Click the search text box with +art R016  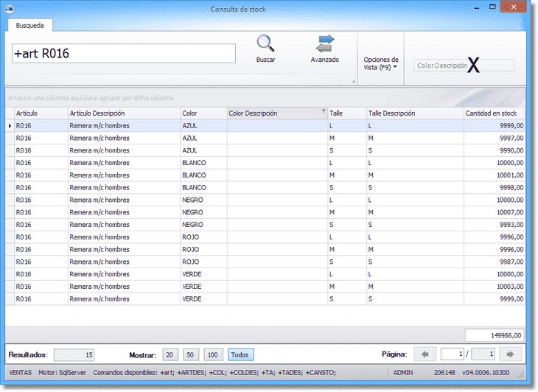coord(123,53)
